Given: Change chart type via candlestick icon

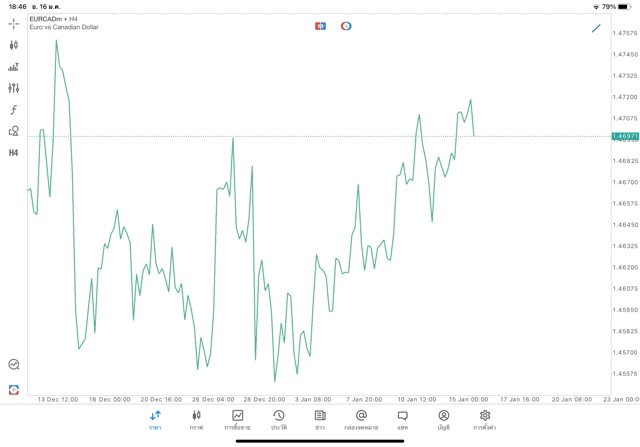Looking at the screenshot, I should (x=13, y=45).
